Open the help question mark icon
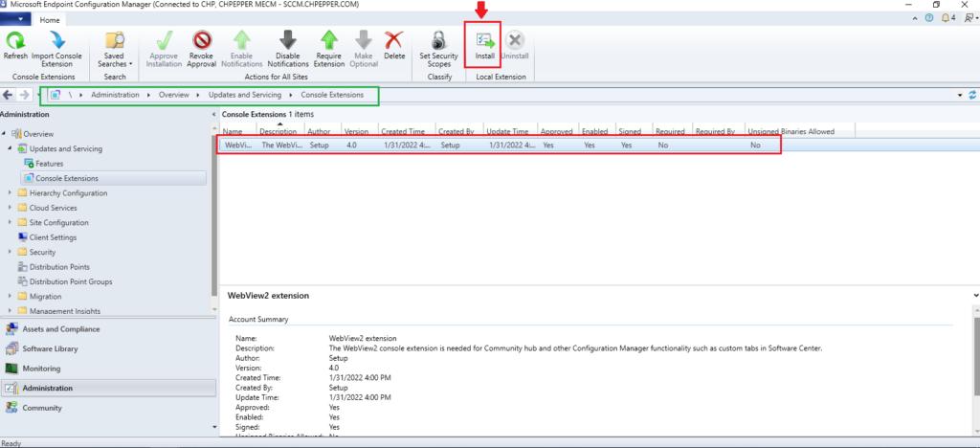The image size is (980, 448). click(x=929, y=18)
